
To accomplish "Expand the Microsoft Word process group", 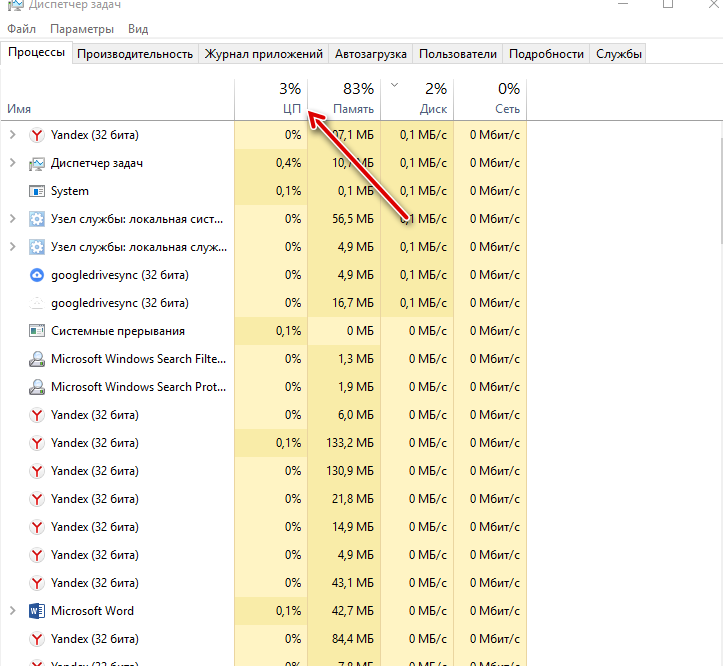I will pos(13,611).
